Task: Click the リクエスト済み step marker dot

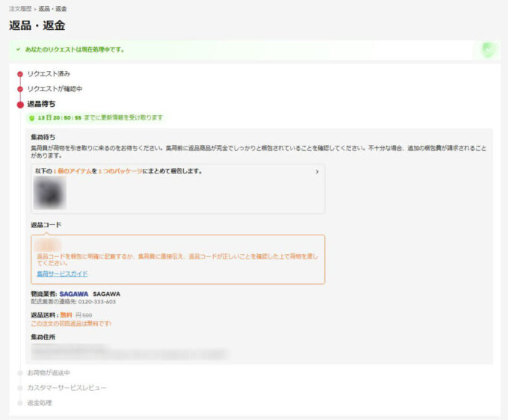Action: (x=20, y=74)
